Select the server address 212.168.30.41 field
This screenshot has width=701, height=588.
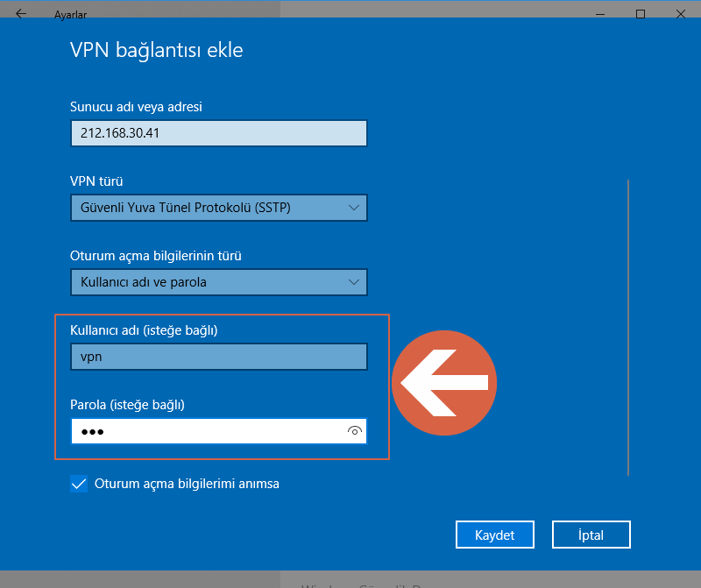click(x=219, y=132)
